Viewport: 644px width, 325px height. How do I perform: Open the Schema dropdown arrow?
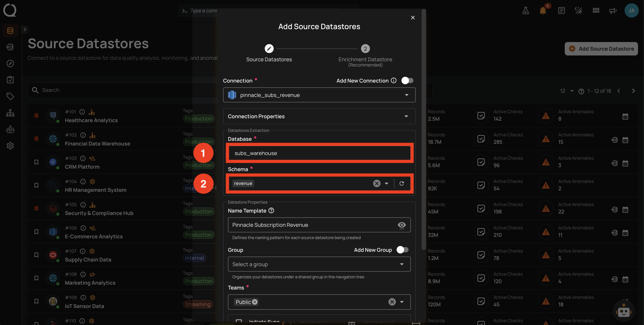[x=387, y=183]
